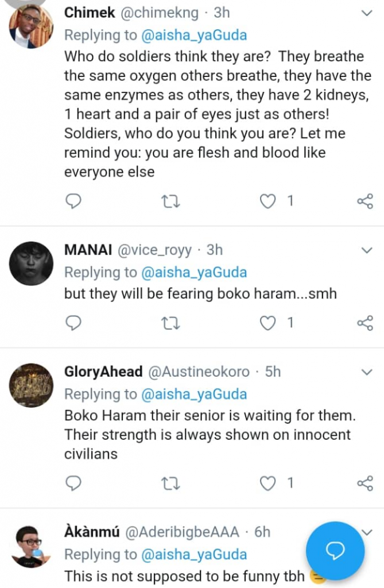Open GloryAhead tweet options dropdown
The height and width of the screenshot is (588, 384).
[x=367, y=372]
